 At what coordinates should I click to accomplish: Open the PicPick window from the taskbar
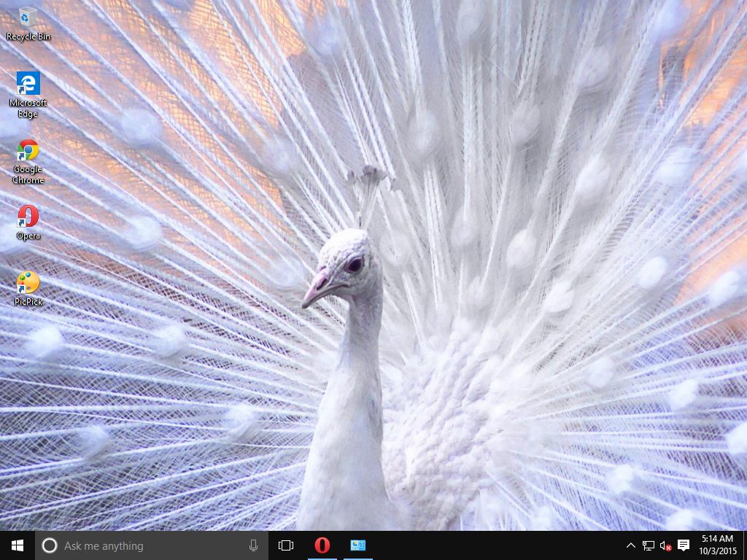(357, 545)
